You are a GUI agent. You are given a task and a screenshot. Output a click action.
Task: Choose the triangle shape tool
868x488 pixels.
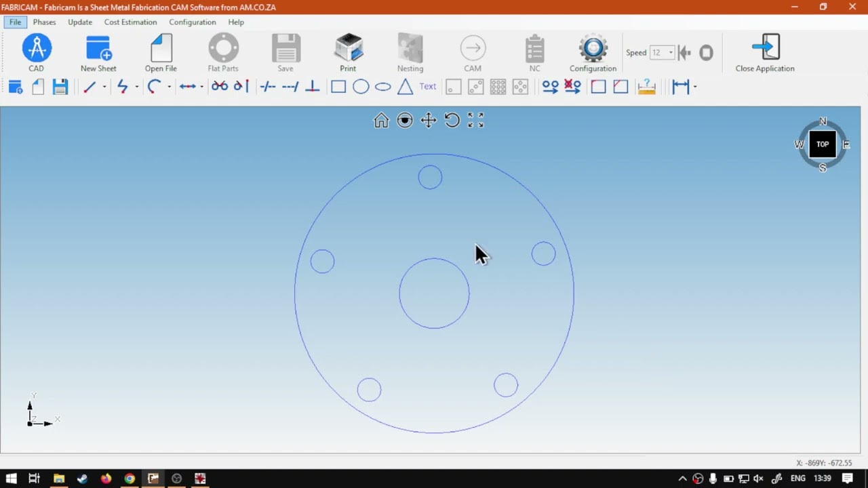[x=405, y=87]
